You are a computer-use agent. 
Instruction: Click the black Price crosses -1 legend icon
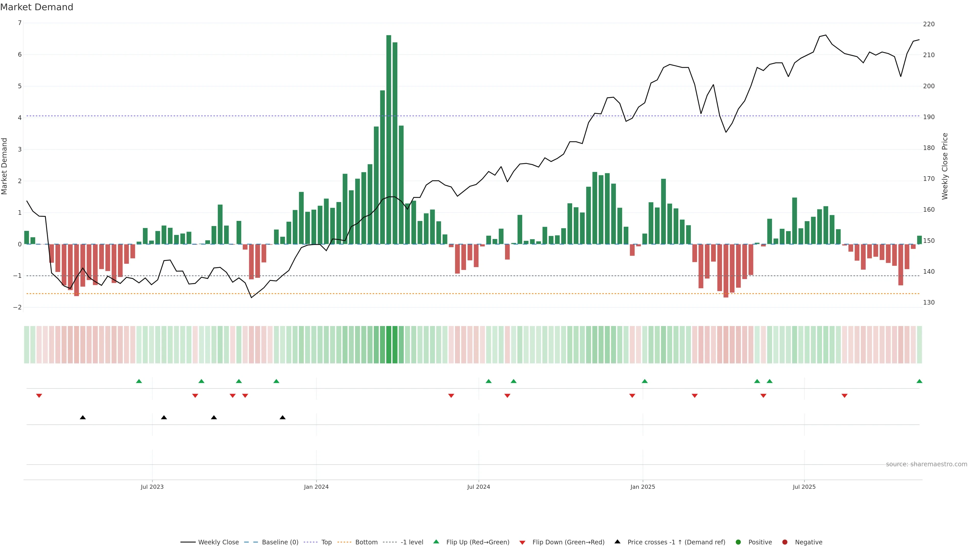pos(617,542)
